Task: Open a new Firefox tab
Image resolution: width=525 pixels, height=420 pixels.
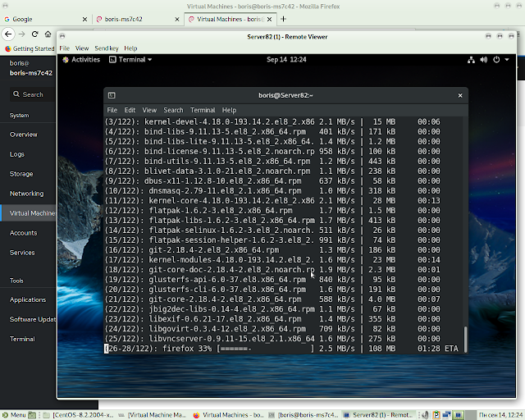Action: pos(283,19)
